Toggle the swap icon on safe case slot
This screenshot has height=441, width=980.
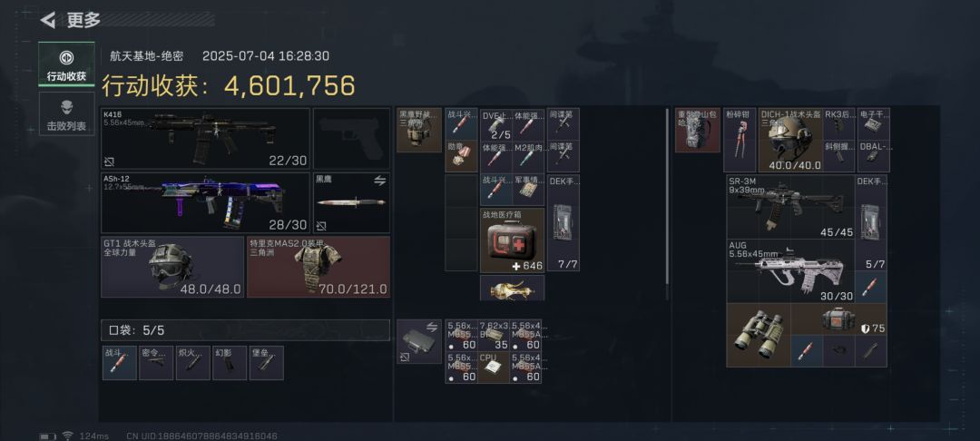coord(431,327)
